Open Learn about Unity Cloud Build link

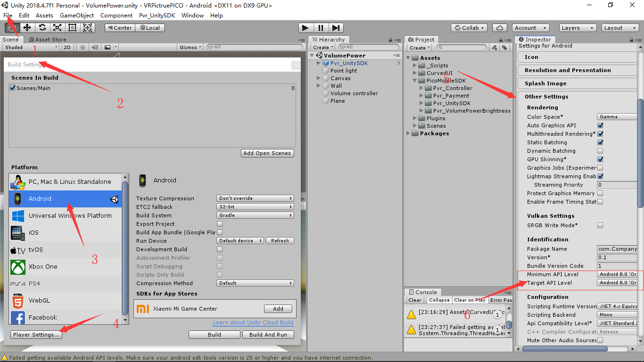coord(253,322)
